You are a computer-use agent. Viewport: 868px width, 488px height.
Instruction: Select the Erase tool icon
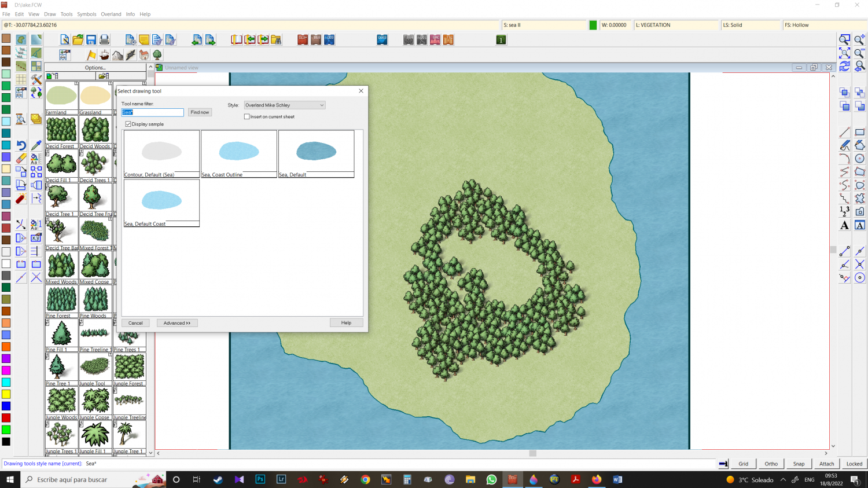pyautogui.click(x=21, y=158)
